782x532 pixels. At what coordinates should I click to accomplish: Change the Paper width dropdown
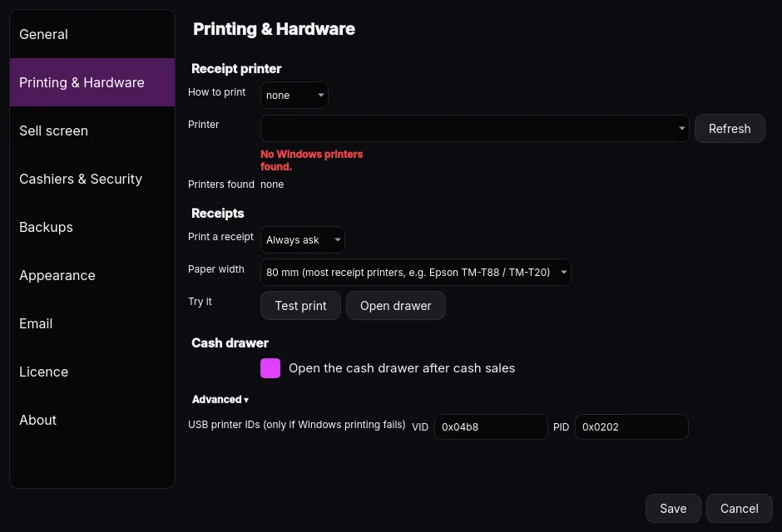click(416, 273)
